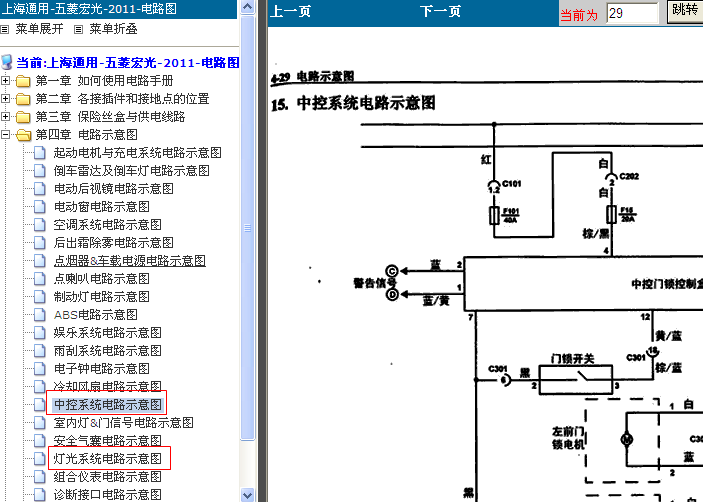Click folder icon of 第一章 如何使用电路手册
This screenshot has width=703, height=502.
pyautogui.click(x=23, y=81)
